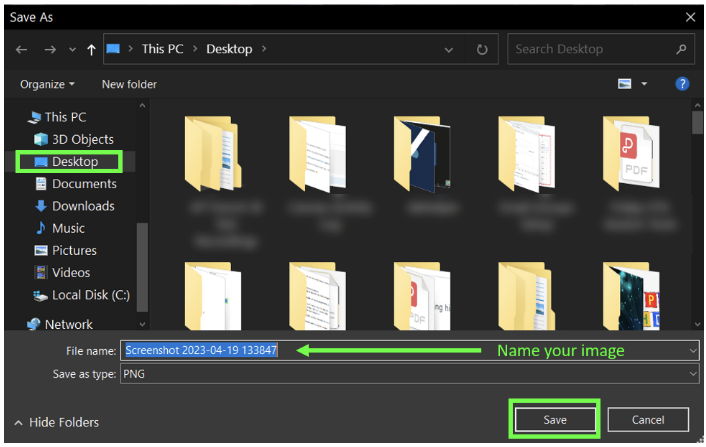Click the Cancel button
This screenshot has width=706, height=447.
pyautogui.click(x=648, y=420)
